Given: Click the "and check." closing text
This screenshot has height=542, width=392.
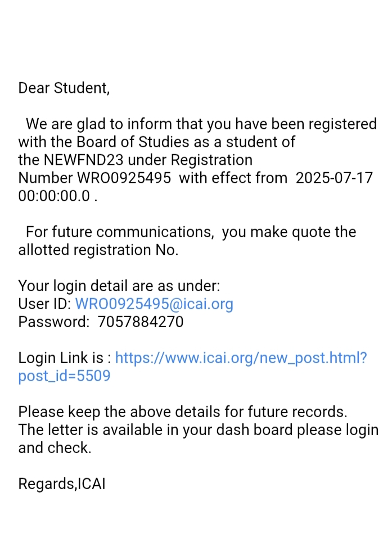Looking at the screenshot, I should point(55,448).
